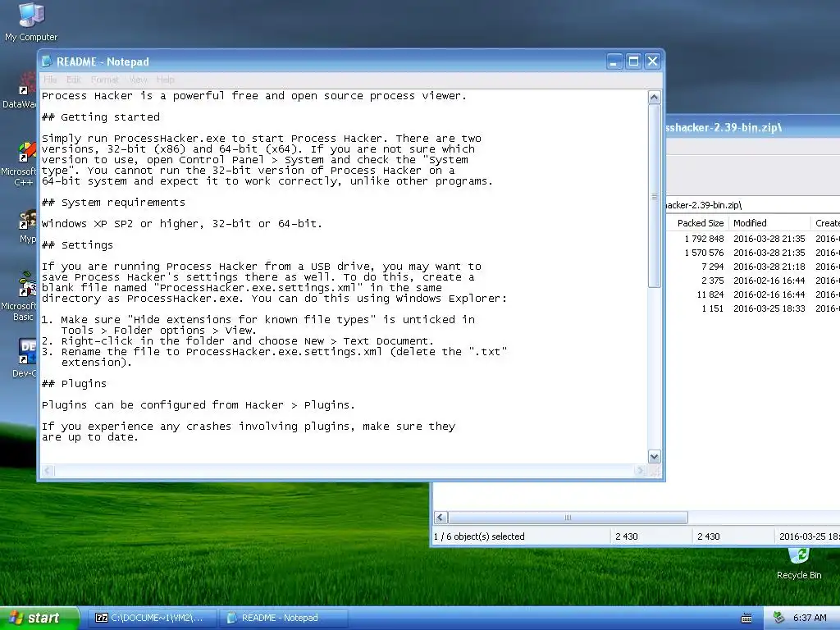Click the 7-Zip address path field
This screenshot has width=840, height=630.
tap(753, 204)
